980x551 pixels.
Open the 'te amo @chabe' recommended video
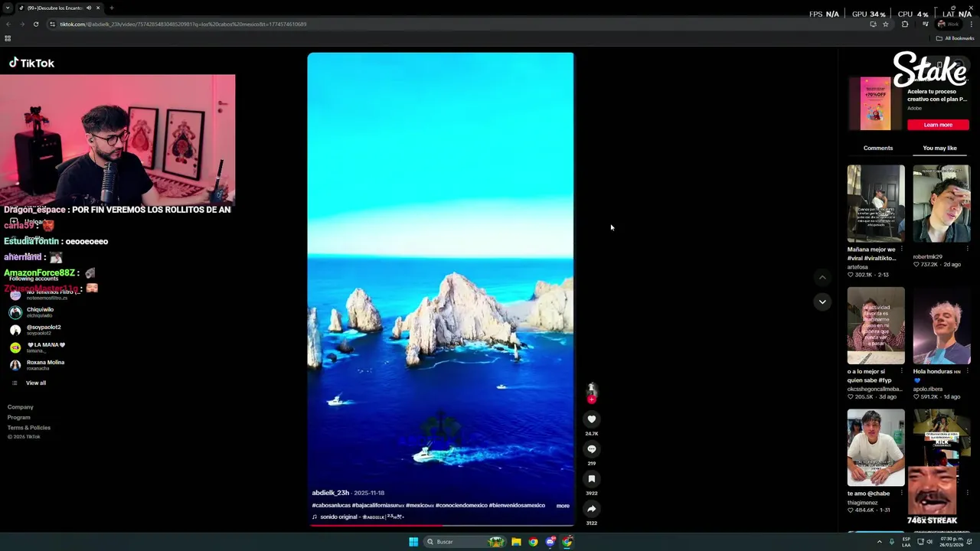click(876, 448)
